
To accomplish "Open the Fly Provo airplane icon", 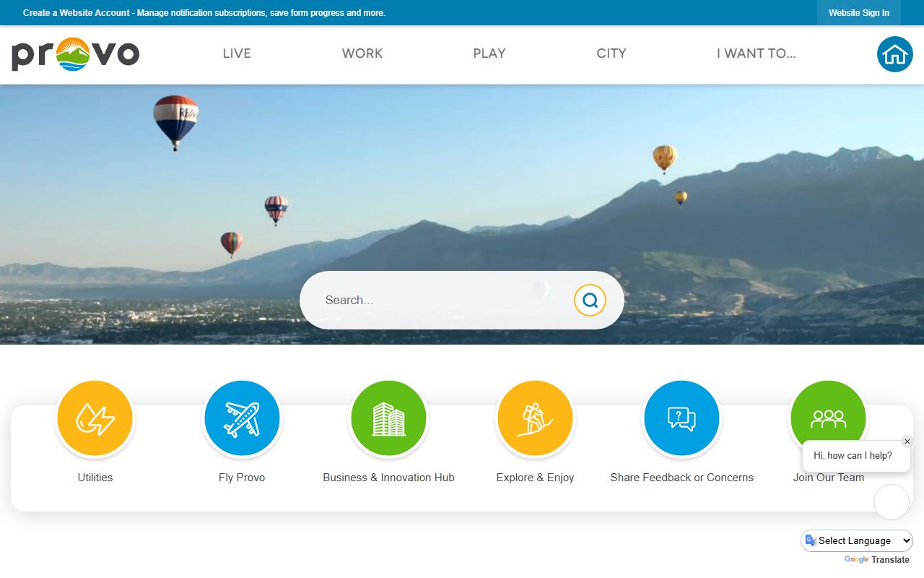I will (242, 419).
